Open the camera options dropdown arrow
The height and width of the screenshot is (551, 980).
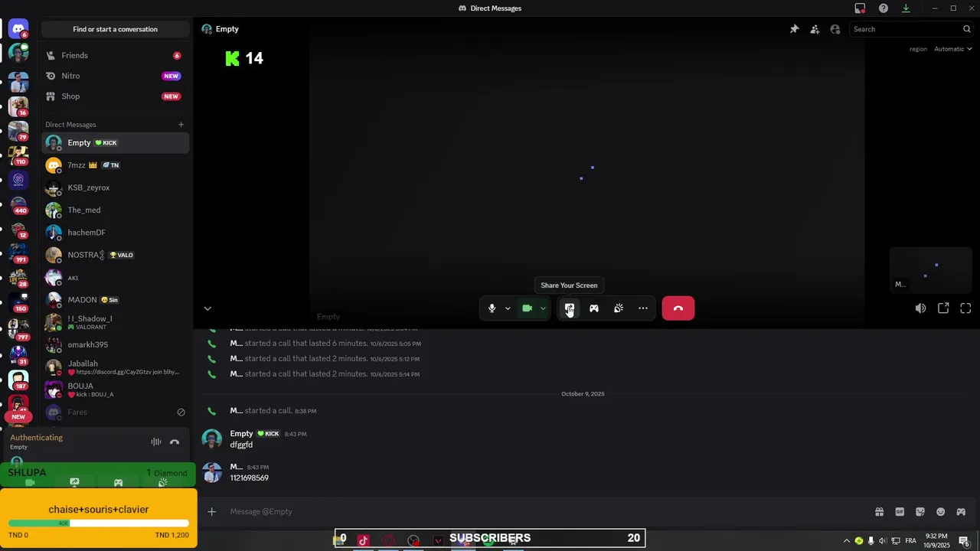point(543,308)
